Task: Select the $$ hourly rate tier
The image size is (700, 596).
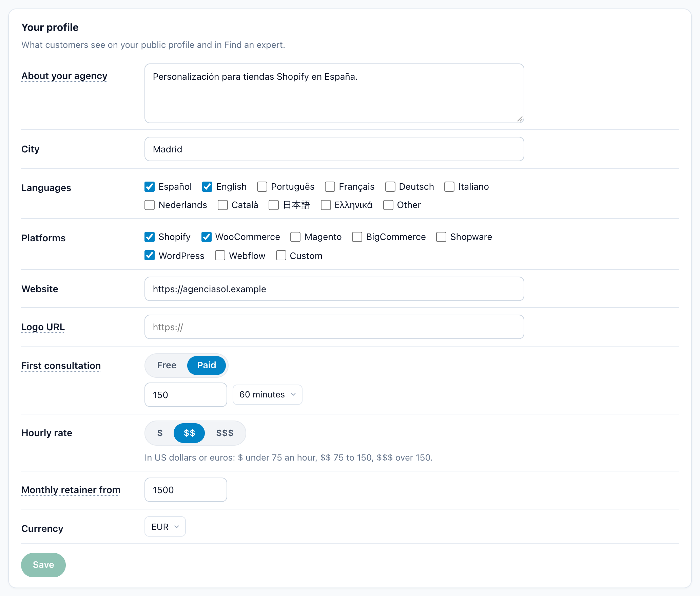Action: click(x=189, y=433)
